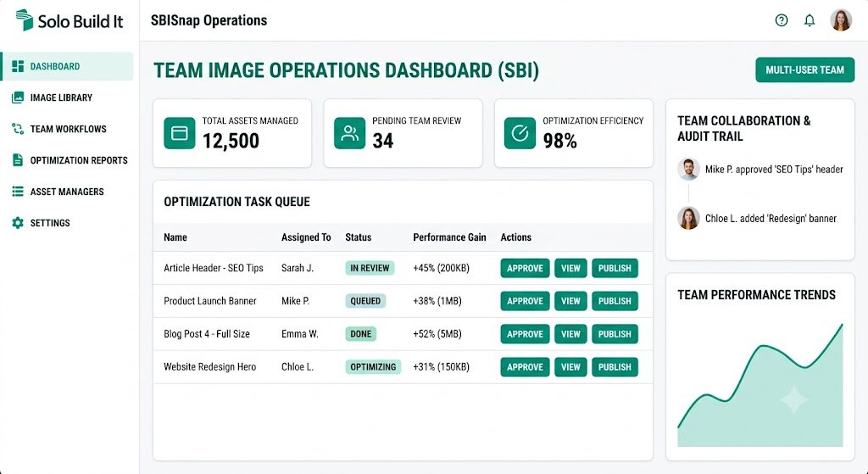This screenshot has width=868, height=474.
Task: Approve Website Redesign Hero
Action: pyautogui.click(x=525, y=366)
